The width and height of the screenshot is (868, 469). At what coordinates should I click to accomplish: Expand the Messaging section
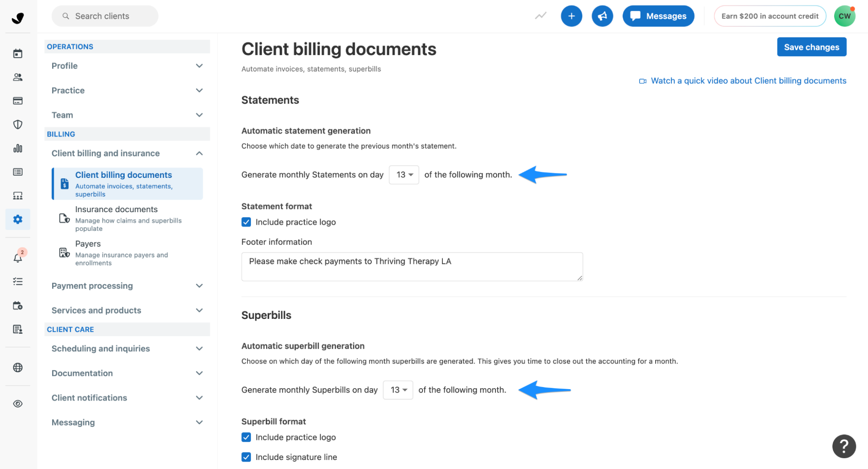pyautogui.click(x=127, y=422)
